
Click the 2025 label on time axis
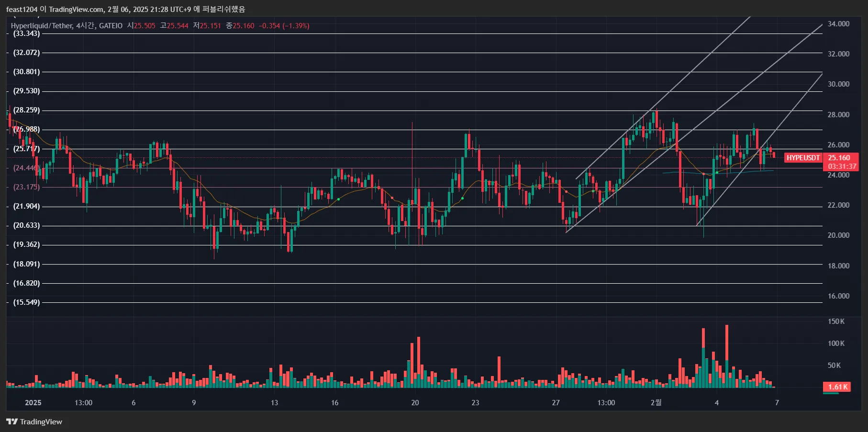tap(33, 403)
